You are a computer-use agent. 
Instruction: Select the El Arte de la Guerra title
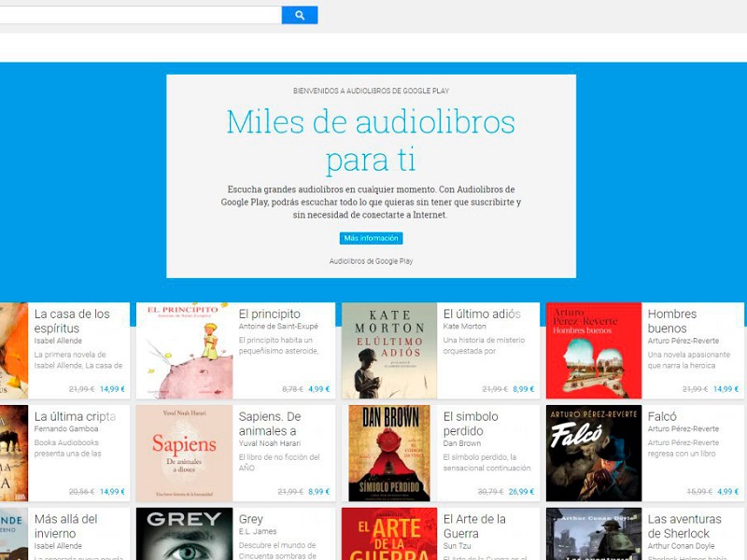point(474,526)
